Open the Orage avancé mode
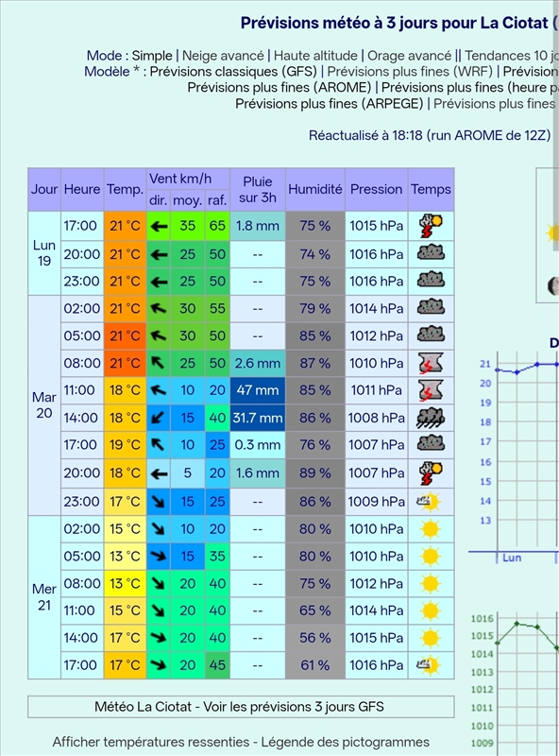This screenshot has width=559, height=756. 410,56
